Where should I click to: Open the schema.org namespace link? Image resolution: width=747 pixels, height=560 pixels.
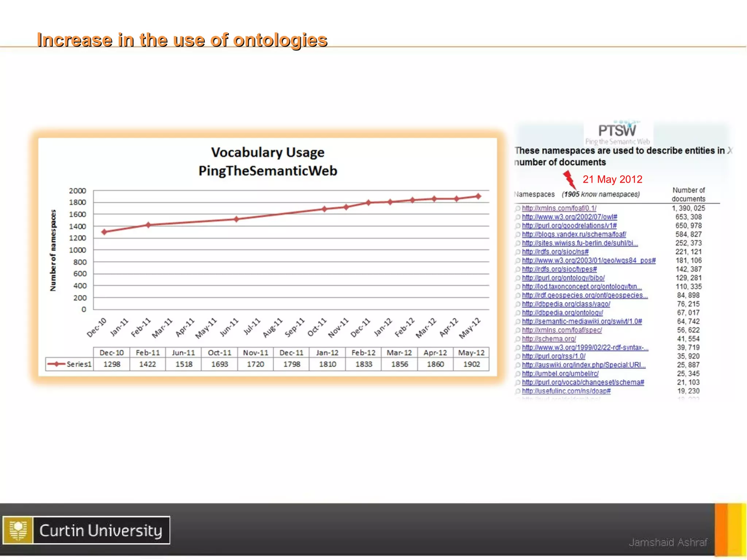click(549, 339)
